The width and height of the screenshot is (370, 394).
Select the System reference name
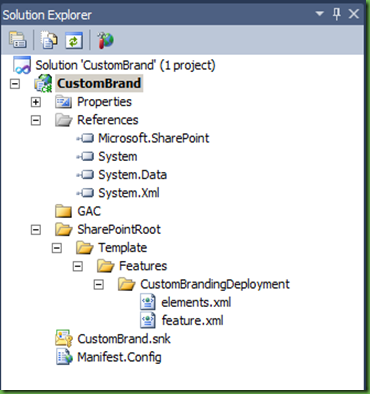point(118,157)
